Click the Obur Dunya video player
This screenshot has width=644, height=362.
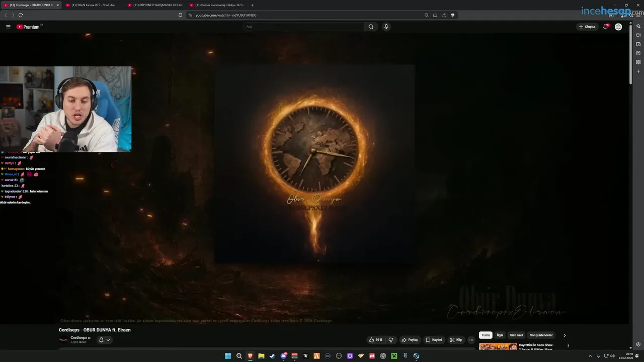click(x=314, y=178)
